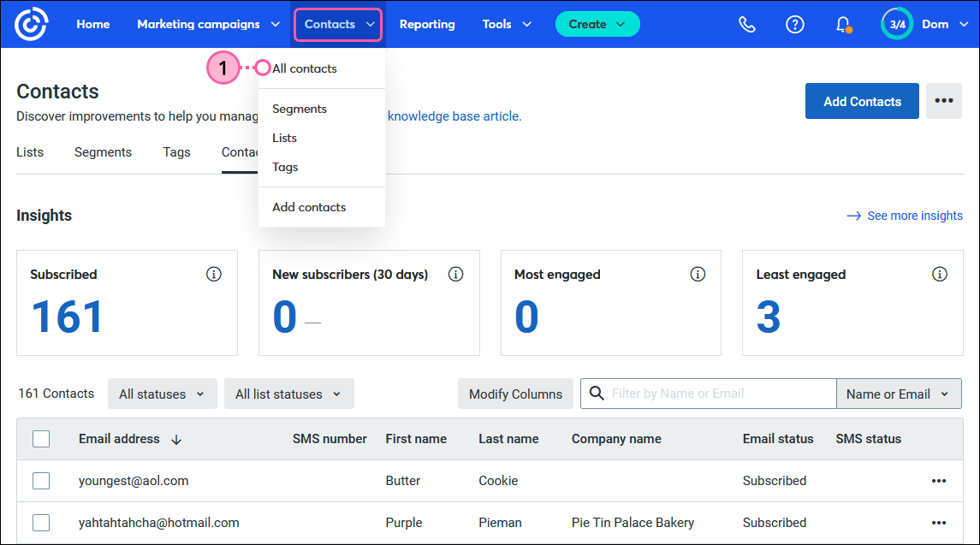Click the Constant Contact logo icon

pos(31,24)
